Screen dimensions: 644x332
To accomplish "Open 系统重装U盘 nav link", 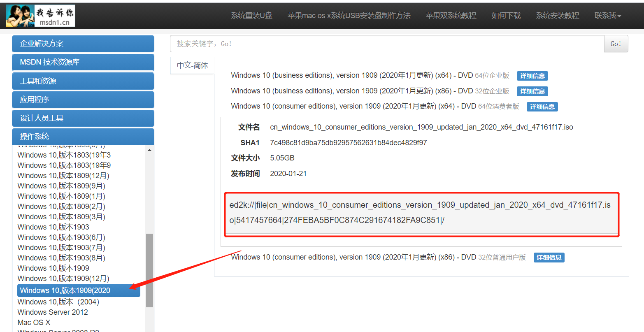I will point(251,16).
